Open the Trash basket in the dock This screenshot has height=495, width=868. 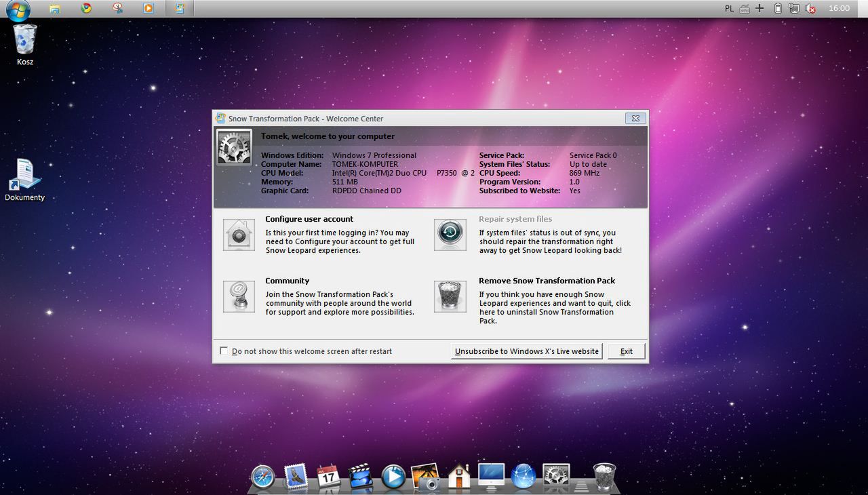coord(604,477)
